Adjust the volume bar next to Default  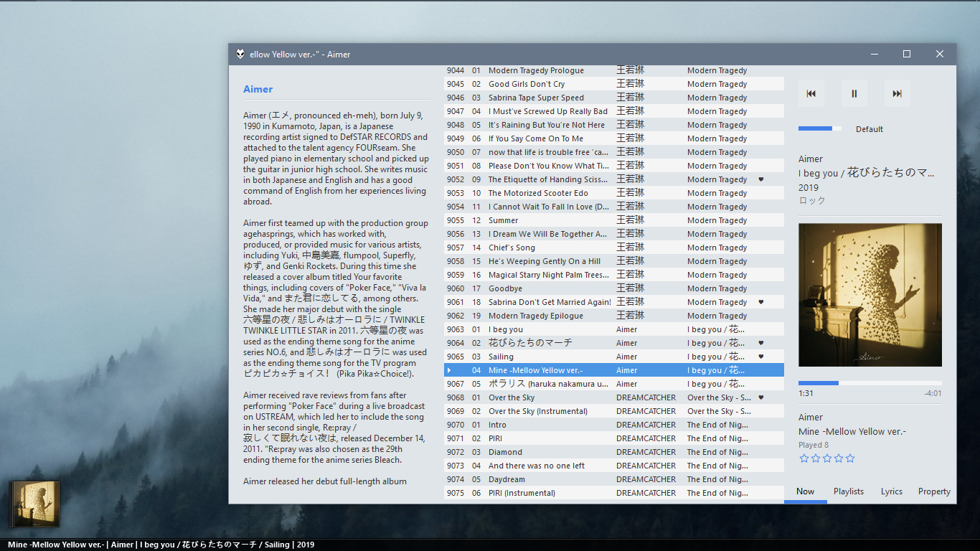[820, 129]
